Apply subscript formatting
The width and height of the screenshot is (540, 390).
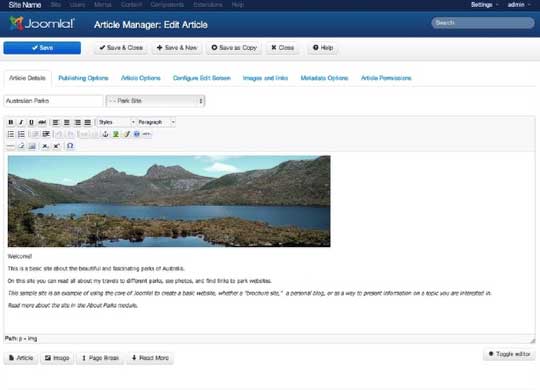(45, 146)
